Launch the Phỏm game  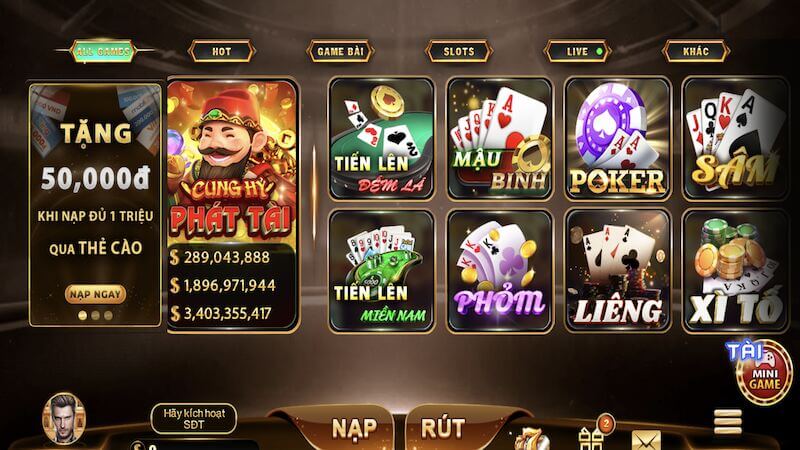click(499, 271)
